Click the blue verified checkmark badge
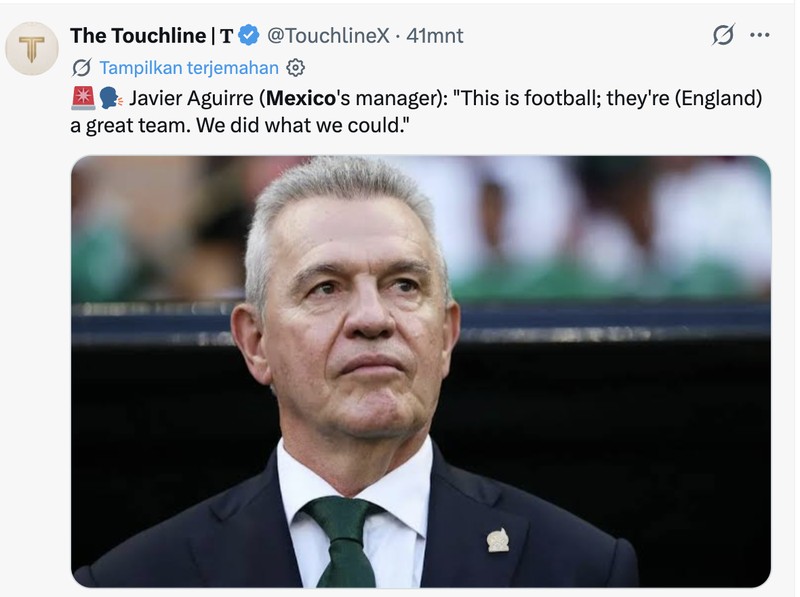This screenshot has height=597, width=800. click(x=249, y=35)
